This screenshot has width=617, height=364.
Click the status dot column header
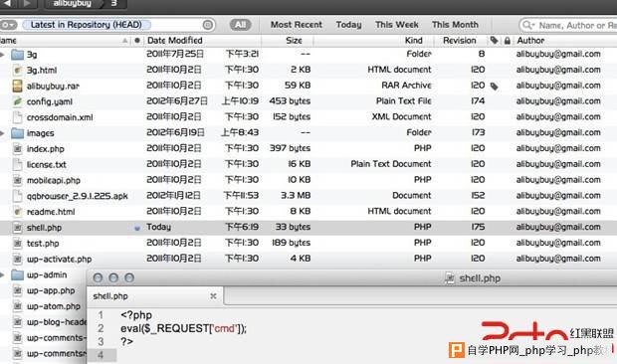(137, 41)
